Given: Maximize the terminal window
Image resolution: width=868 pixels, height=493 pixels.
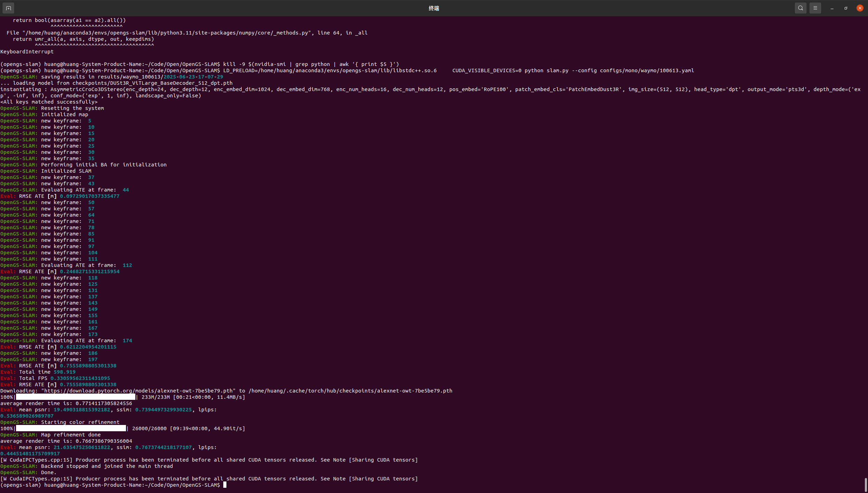Looking at the screenshot, I should point(846,8).
